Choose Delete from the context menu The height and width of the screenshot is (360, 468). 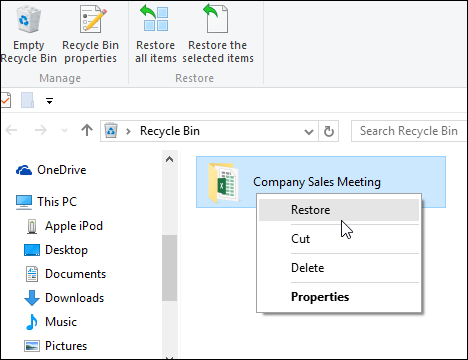(339, 268)
